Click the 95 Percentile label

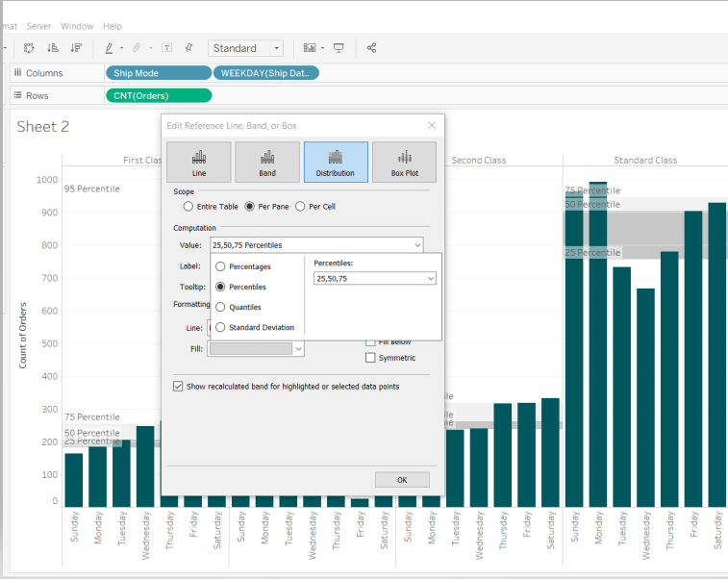92,189
